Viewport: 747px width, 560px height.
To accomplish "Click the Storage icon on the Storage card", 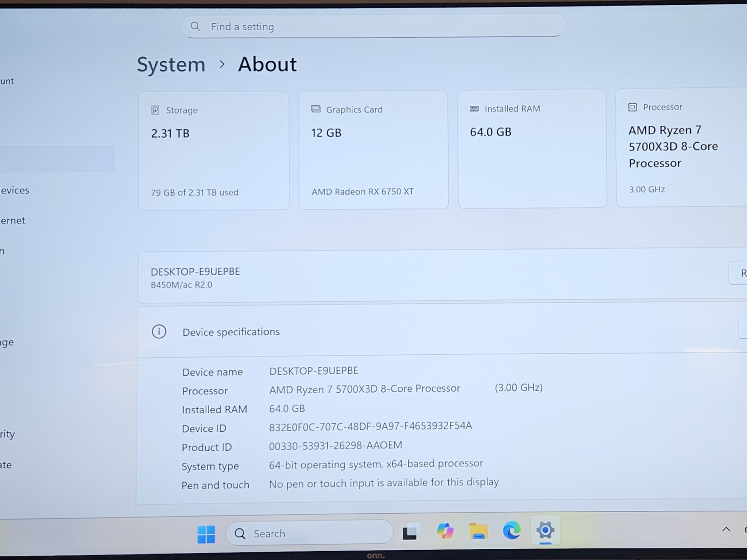I will [x=156, y=109].
